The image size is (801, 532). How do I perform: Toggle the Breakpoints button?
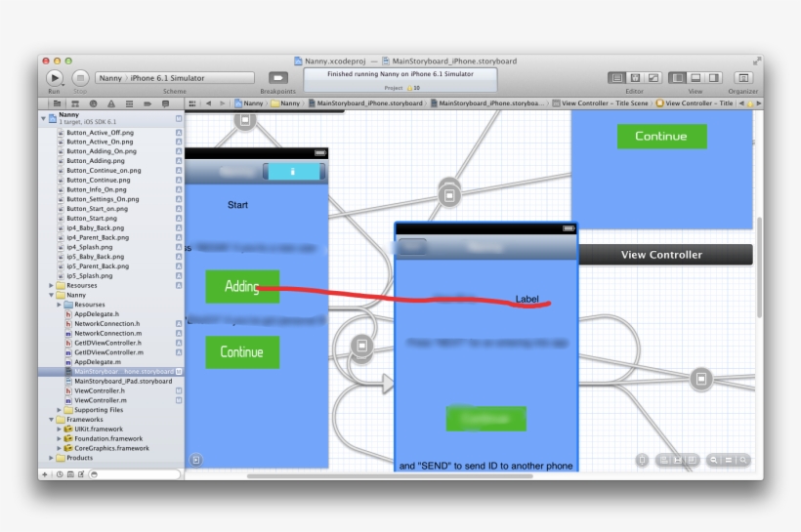[x=278, y=78]
